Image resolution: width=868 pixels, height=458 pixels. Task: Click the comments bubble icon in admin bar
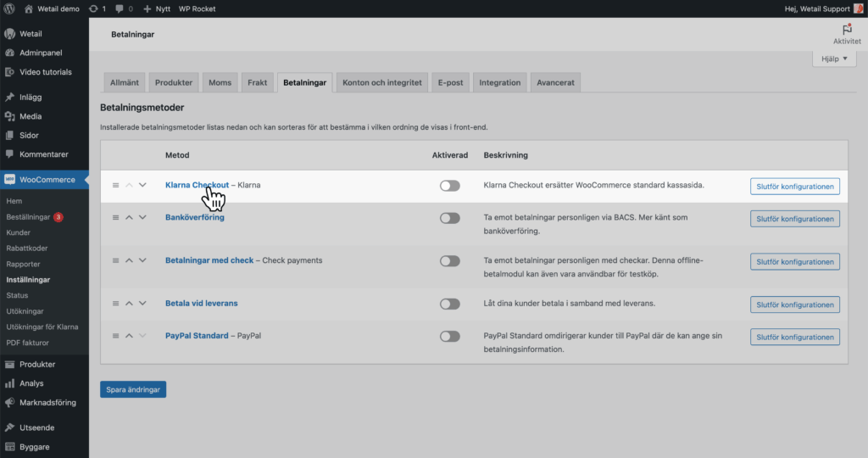pos(120,8)
